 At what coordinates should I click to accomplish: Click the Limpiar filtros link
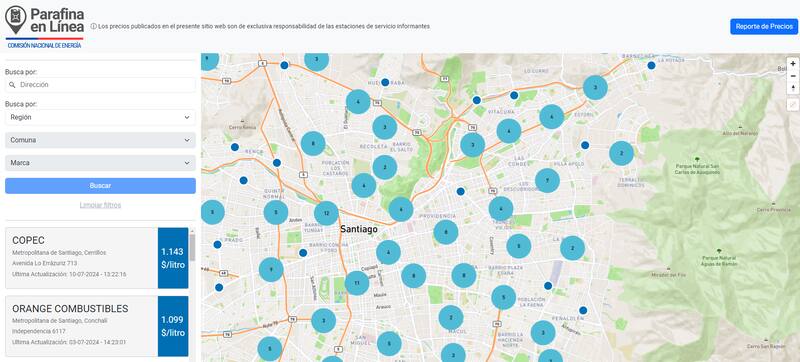point(101,205)
